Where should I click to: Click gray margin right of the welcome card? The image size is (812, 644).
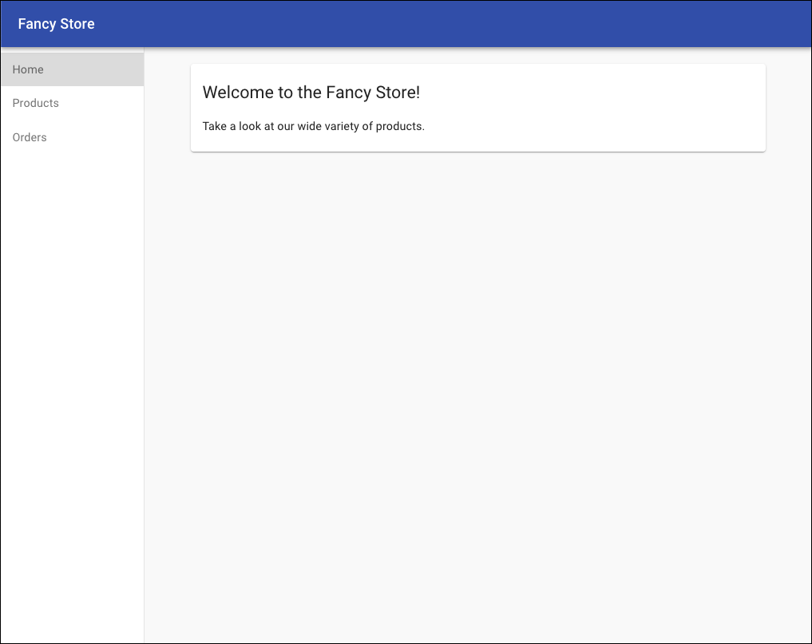[787, 108]
